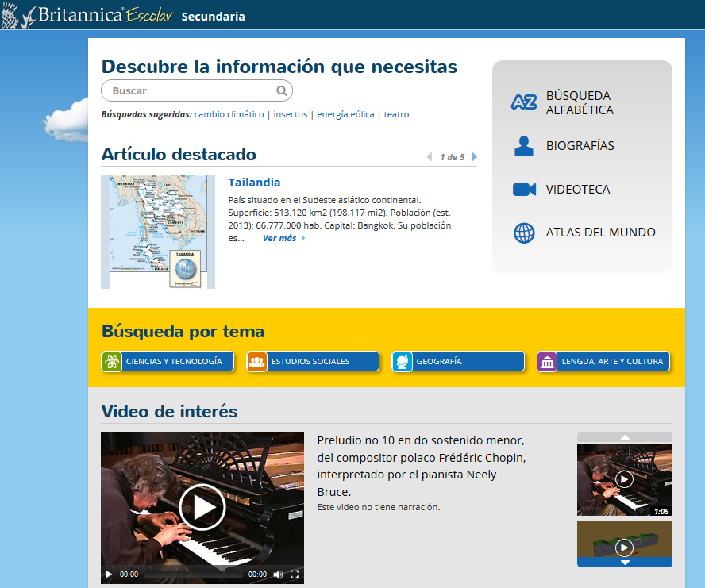The image size is (705, 588).
Task: Open Estudios Sociales topic
Action: pos(313,362)
